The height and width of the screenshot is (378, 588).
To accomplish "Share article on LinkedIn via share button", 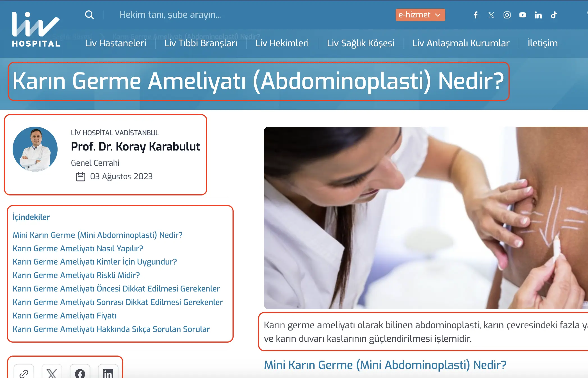I will (x=108, y=371).
